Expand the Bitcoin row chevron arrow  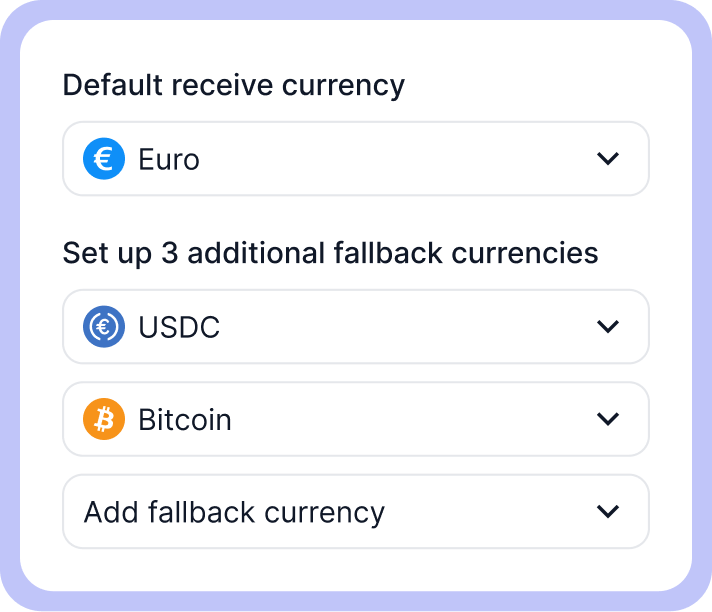(x=607, y=419)
